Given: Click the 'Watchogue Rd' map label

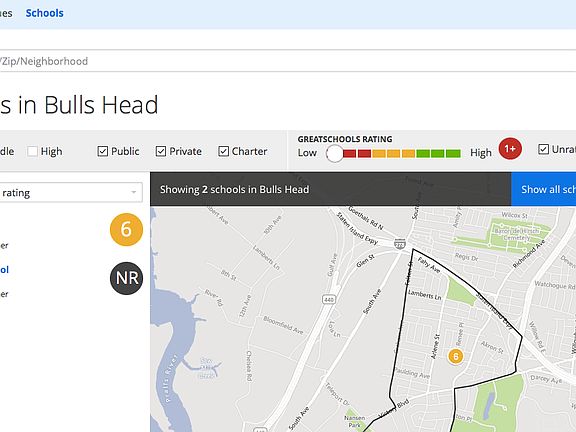Looking at the screenshot, I should (x=555, y=285).
